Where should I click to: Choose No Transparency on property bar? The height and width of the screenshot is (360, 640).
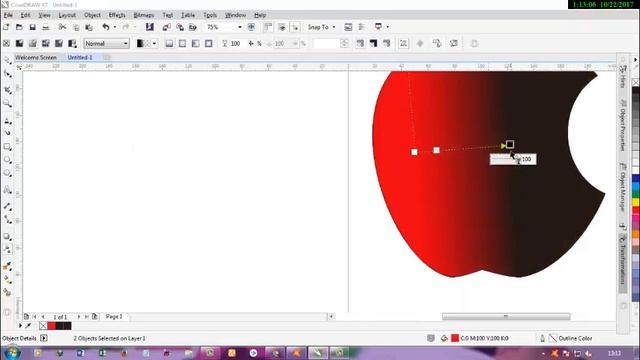(x=7, y=43)
